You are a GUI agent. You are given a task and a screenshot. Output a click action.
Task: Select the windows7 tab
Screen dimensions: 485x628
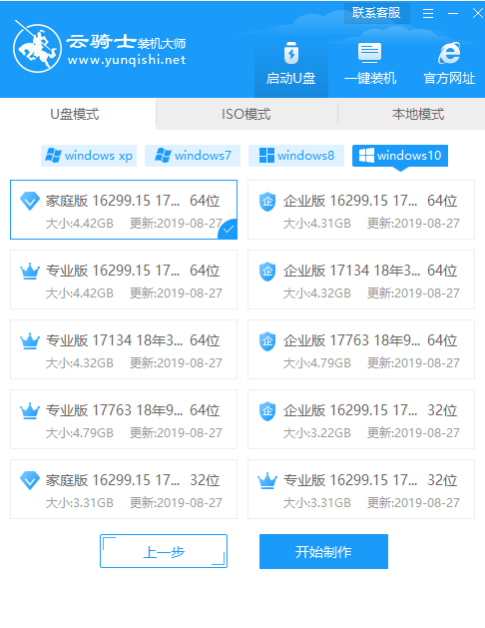[193, 155]
